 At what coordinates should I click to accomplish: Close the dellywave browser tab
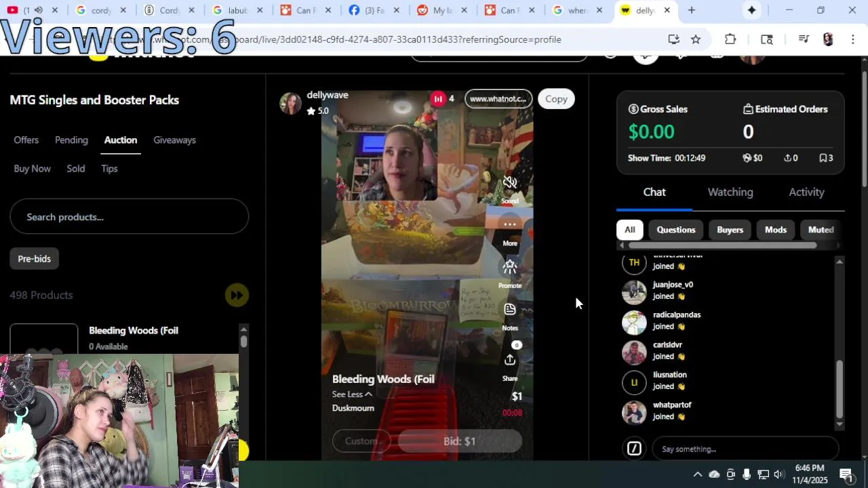tap(667, 10)
